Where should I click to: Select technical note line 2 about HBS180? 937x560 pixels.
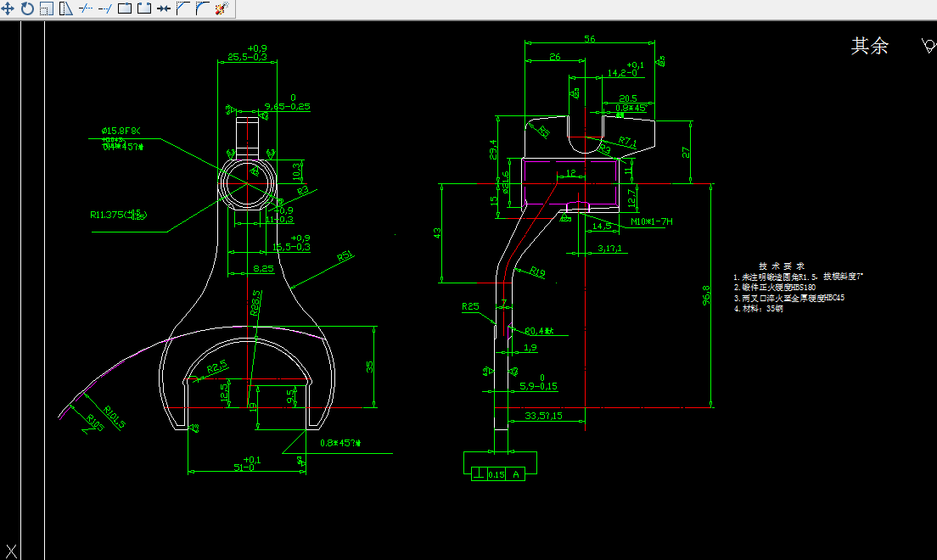pyautogui.click(x=774, y=288)
